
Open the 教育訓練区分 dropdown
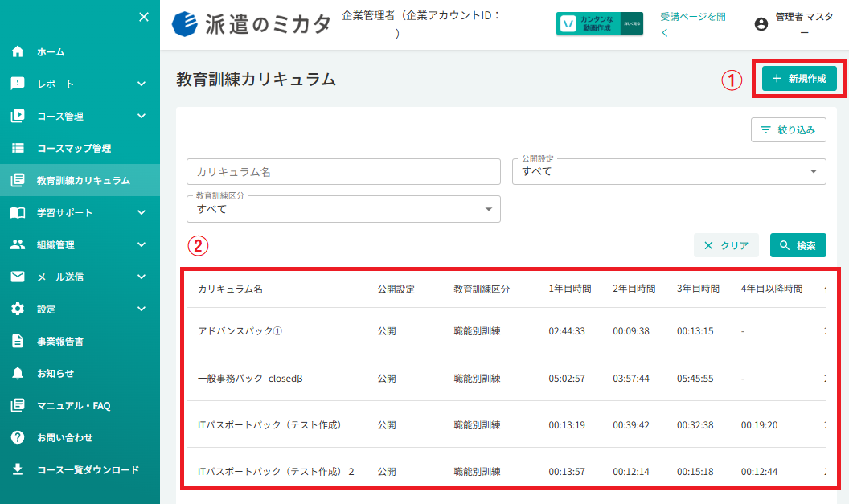[x=343, y=209]
